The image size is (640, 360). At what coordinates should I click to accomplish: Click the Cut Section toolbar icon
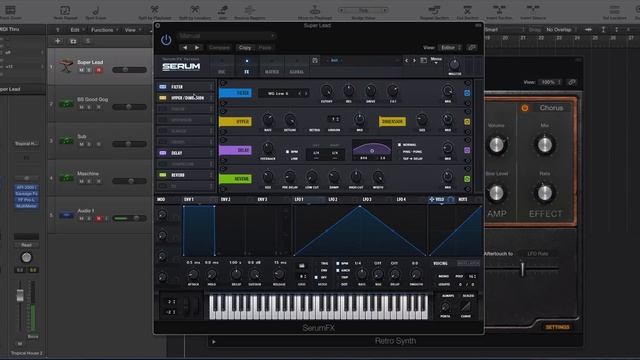(467, 9)
